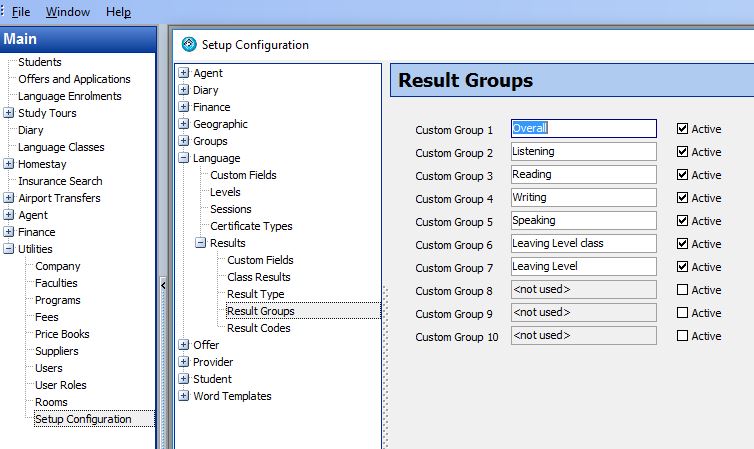The height and width of the screenshot is (449, 754).
Task: Collapse the Language node in configuration tree
Action: click(x=184, y=158)
